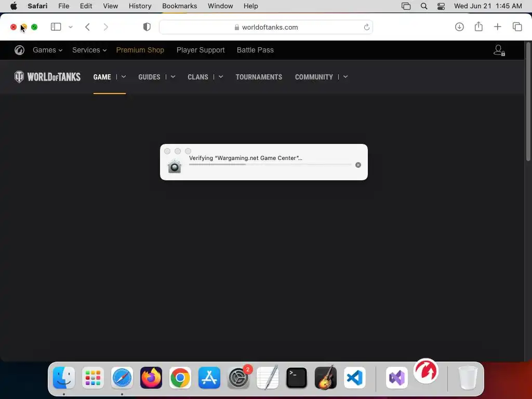The height and width of the screenshot is (399, 532).
Task: Launch GarageBand from the Dock
Action: pyautogui.click(x=326, y=378)
